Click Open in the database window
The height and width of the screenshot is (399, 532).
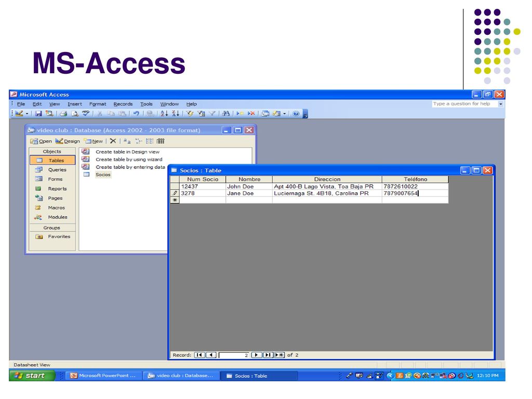point(41,141)
